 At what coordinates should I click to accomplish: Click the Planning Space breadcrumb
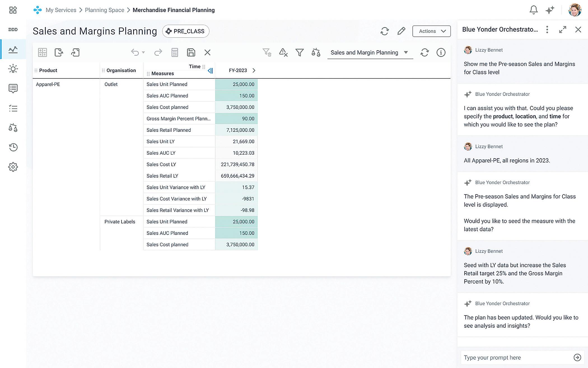click(x=104, y=10)
